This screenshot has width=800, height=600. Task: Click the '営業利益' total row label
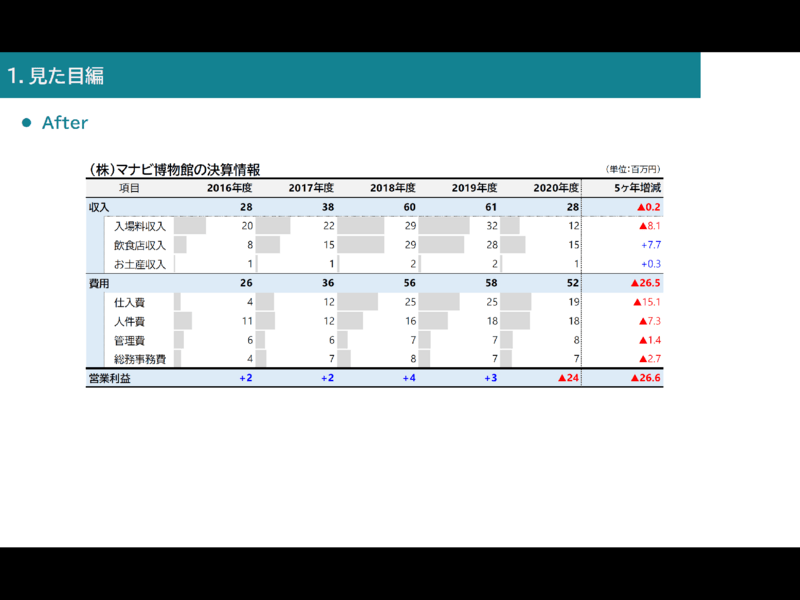[109, 379]
